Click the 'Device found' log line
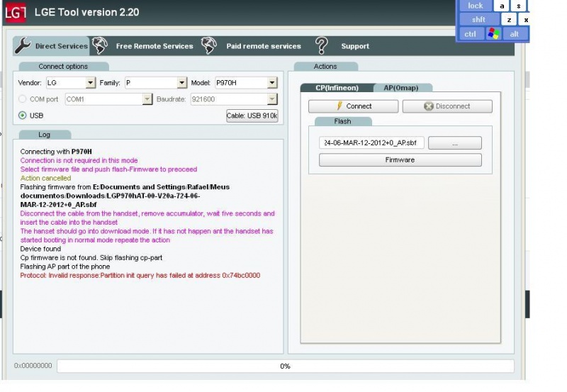Viewport: 567px width, 392px height. coord(40,249)
